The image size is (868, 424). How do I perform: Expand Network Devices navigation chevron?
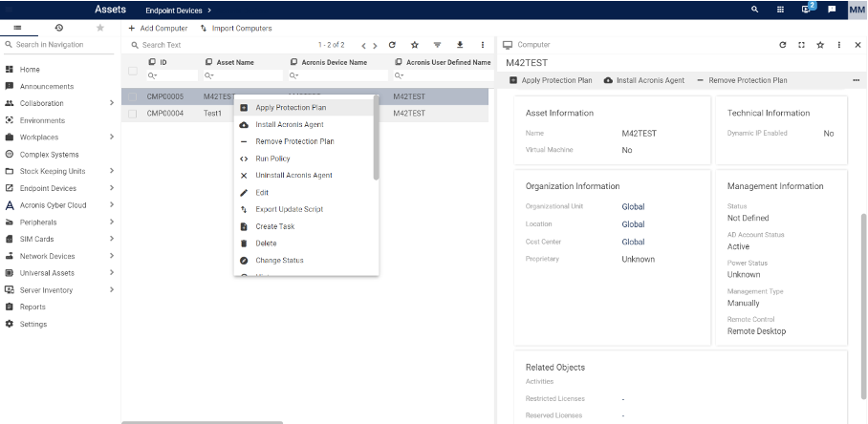tap(111, 256)
